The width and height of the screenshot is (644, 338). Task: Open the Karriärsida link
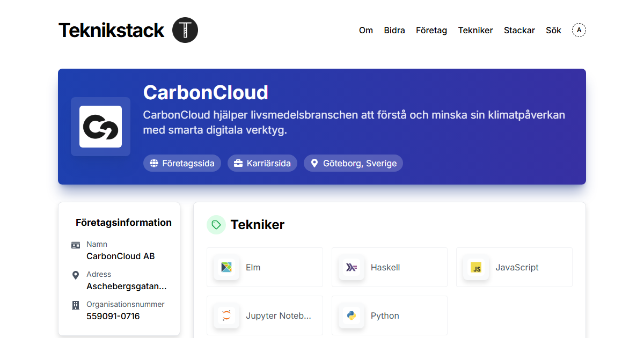point(262,163)
